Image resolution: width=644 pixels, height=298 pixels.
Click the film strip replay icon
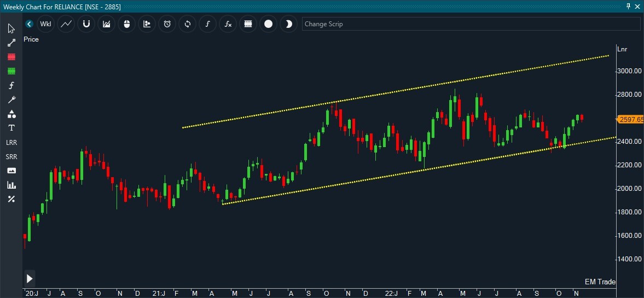pyautogui.click(x=248, y=24)
